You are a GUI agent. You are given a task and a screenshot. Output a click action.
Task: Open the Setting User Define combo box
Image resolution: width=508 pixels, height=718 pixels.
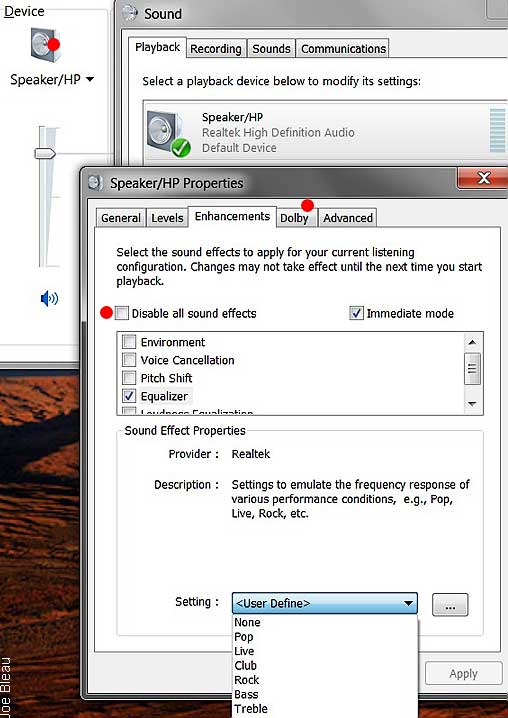click(325, 603)
